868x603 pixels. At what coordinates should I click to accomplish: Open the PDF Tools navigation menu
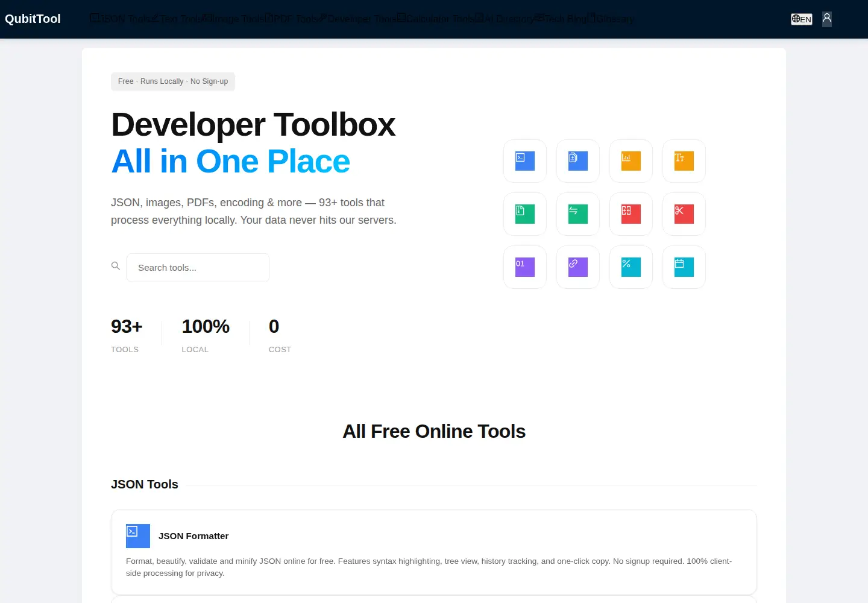tap(291, 19)
